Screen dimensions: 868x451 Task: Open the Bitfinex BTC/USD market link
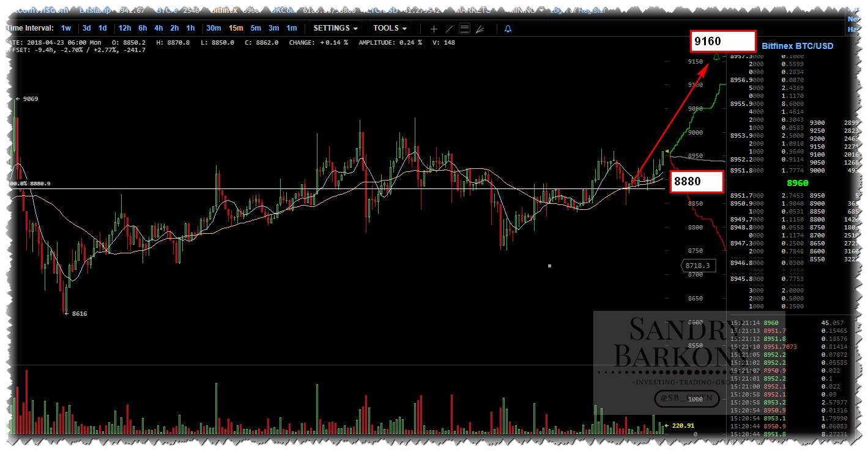pyautogui.click(x=798, y=46)
